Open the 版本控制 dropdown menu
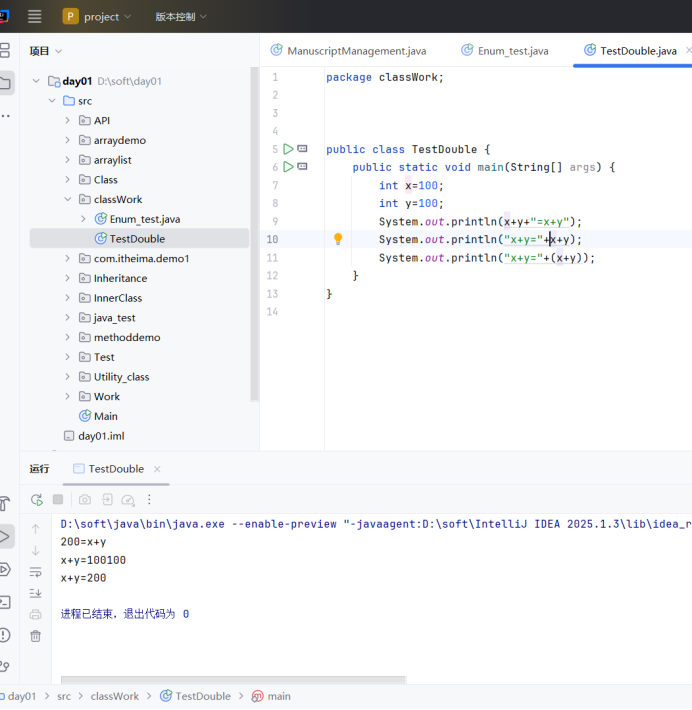This screenshot has width=692, height=710. pyautogui.click(x=181, y=17)
